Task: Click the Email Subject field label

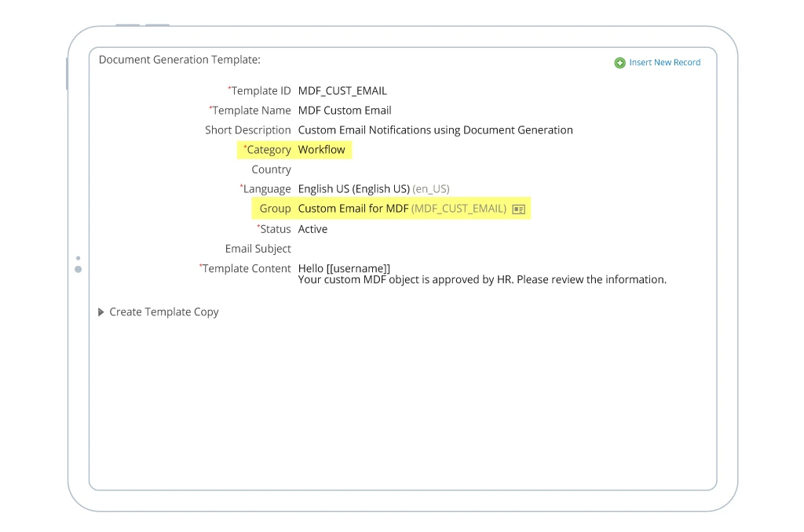Action: [x=258, y=249]
